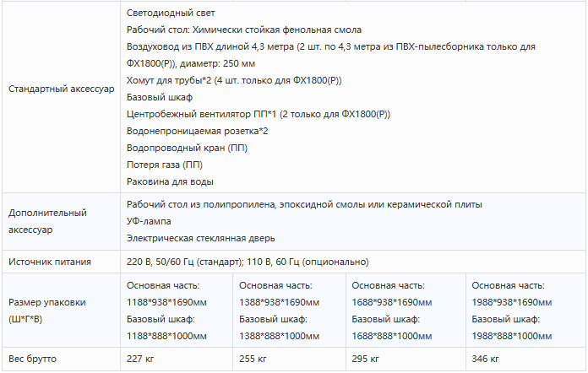Screen dimensions: 588x373
Task: Click the 'Потеря газа (ПП)' line
Action: [x=165, y=165]
